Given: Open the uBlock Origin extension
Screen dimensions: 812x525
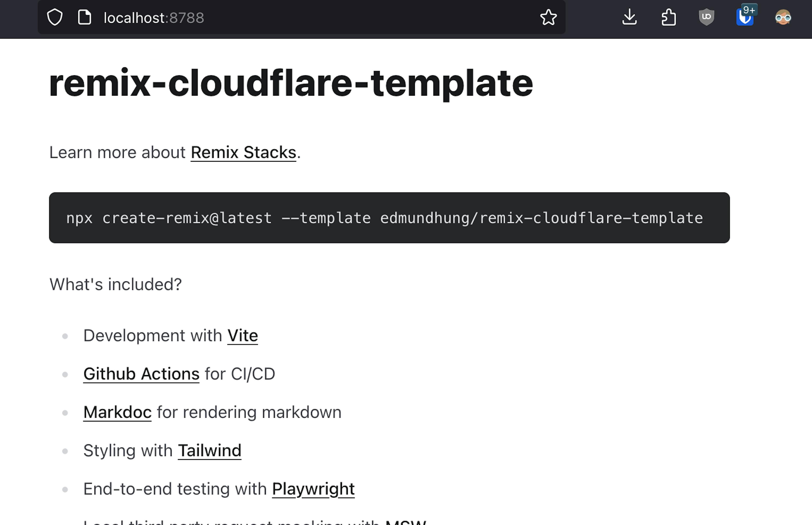Looking at the screenshot, I should 706,17.
